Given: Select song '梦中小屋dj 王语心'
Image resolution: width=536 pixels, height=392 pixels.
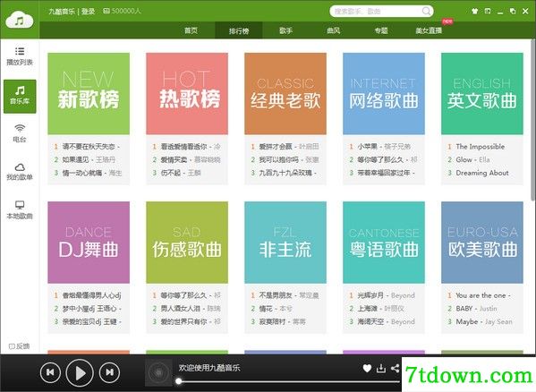Looking at the screenshot, I should pyautogui.click(x=91, y=309).
